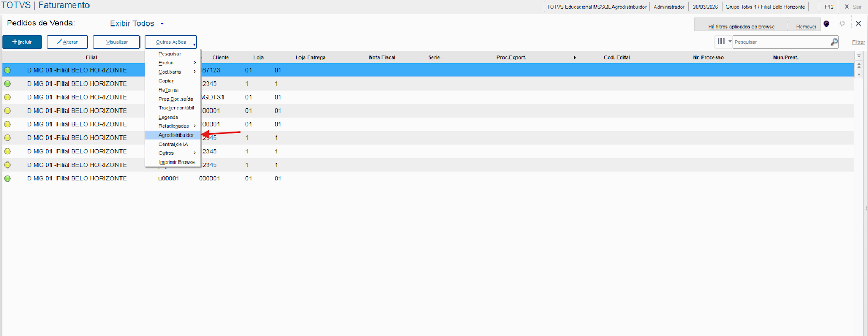Click the F12 button in header
Screen dimensions: 868x336
(829, 7)
